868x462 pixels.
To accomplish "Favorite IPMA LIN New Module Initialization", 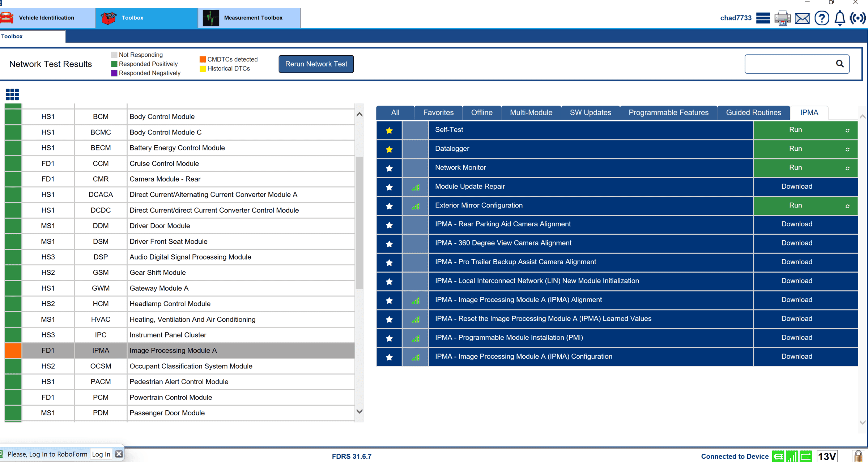I will coord(389,282).
